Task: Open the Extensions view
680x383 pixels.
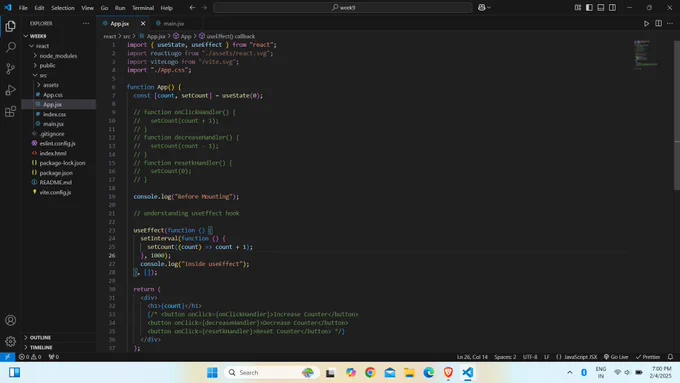Action: [10, 111]
